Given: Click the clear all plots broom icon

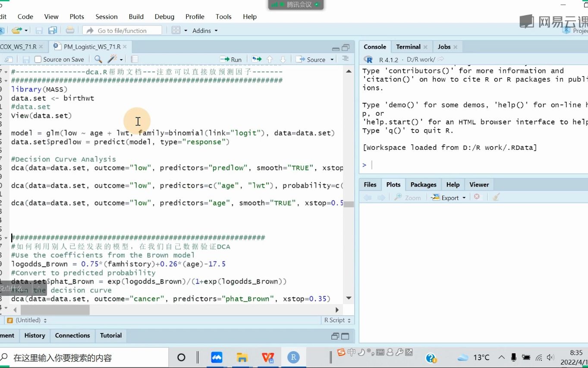Looking at the screenshot, I should click(x=496, y=197).
